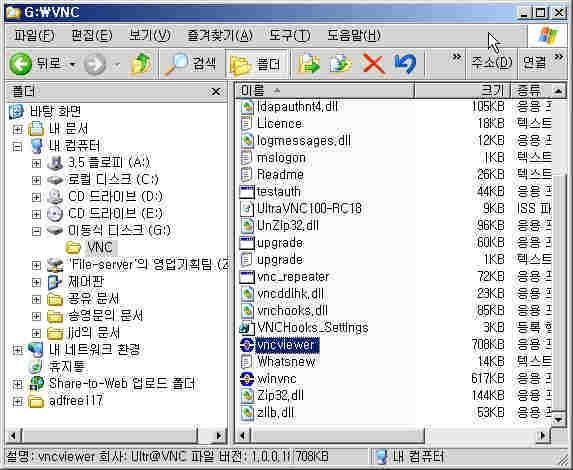573x470 pixels.
Task: Select File-server 영업기획팀 network drive
Action: tap(149, 265)
